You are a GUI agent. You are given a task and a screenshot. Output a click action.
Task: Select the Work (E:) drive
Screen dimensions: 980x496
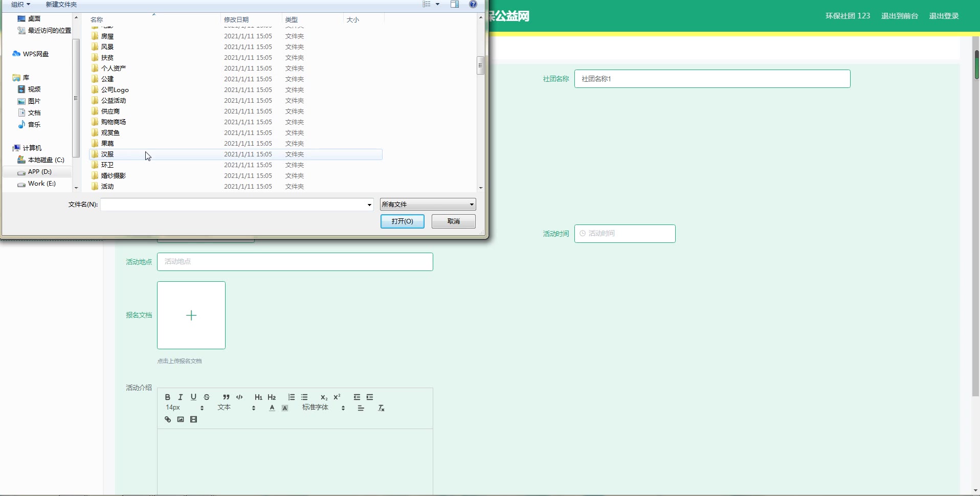click(x=37, y=184)
